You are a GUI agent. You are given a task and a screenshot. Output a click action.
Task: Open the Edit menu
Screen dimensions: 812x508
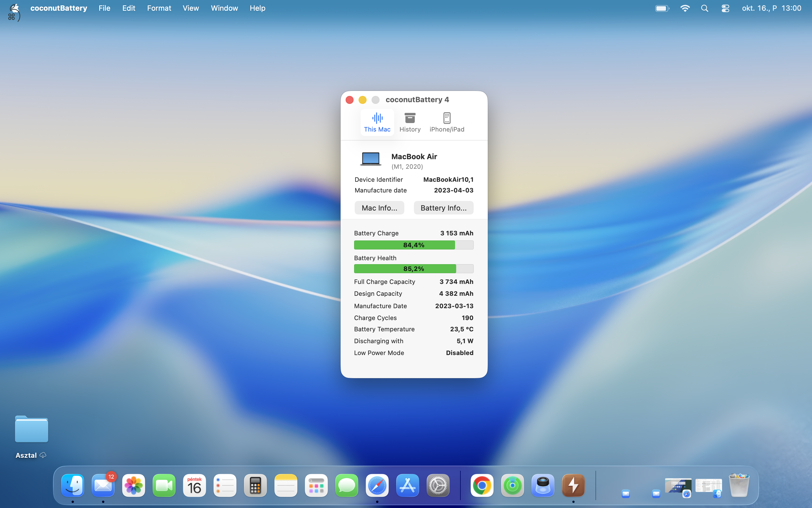click(129, 8)
